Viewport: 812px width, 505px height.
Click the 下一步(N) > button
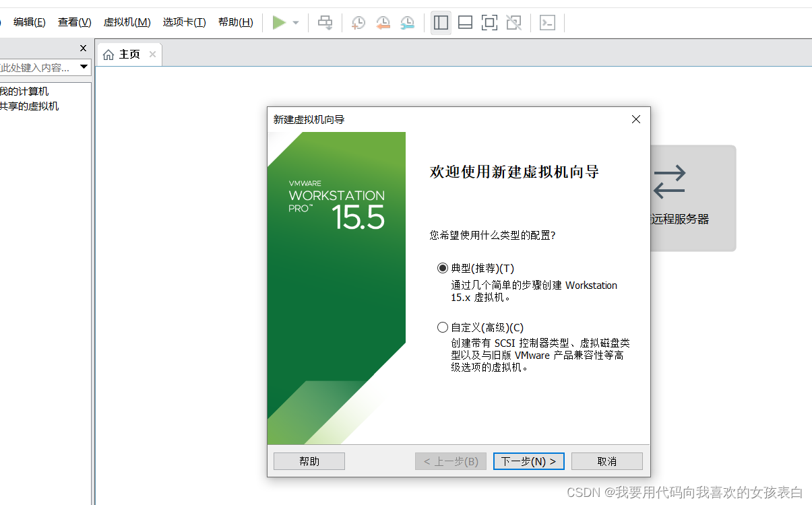529,461
